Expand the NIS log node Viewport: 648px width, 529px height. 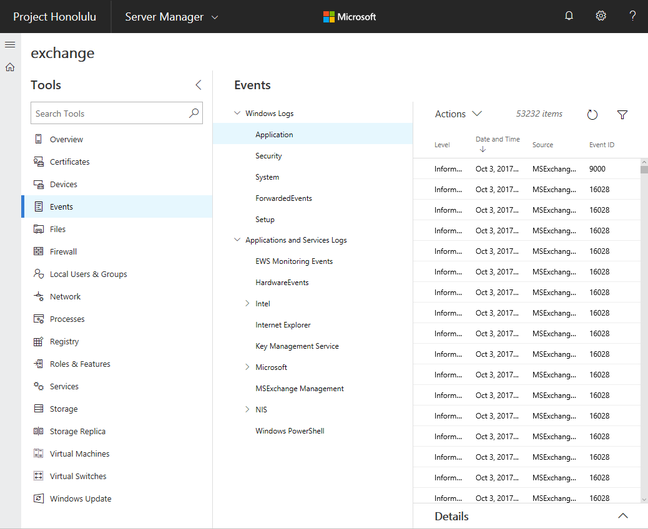point(247,409)
